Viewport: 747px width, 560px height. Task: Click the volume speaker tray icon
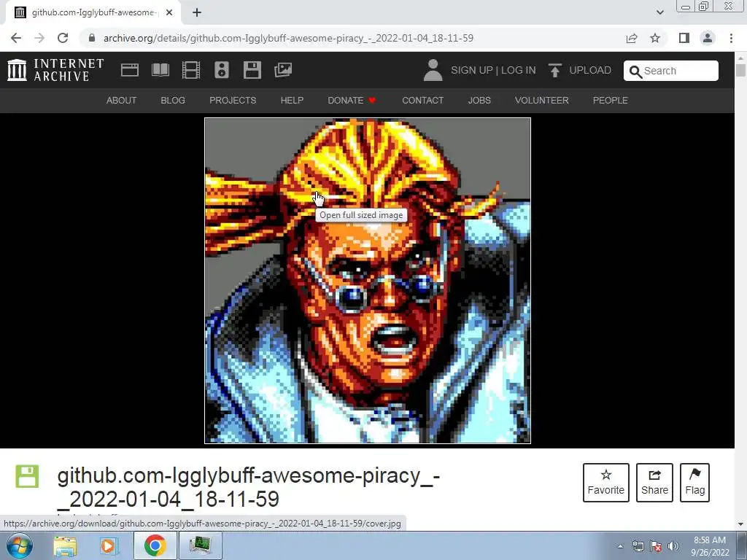673,546
